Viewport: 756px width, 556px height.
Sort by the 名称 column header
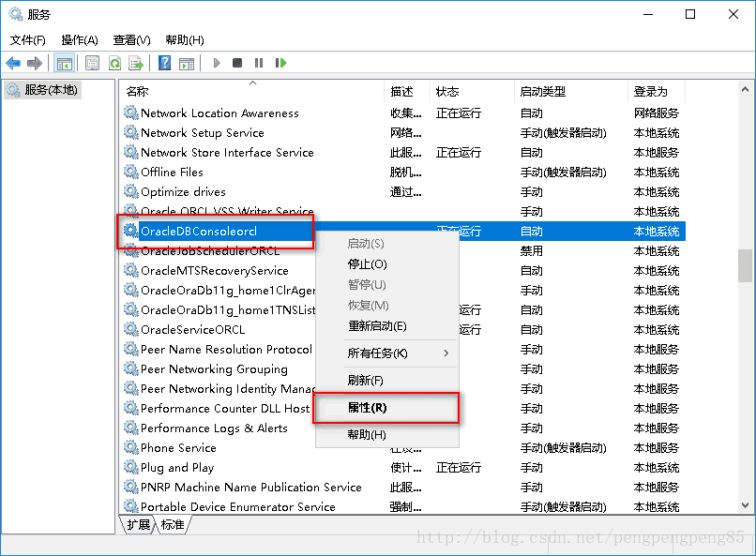[252, 92]
